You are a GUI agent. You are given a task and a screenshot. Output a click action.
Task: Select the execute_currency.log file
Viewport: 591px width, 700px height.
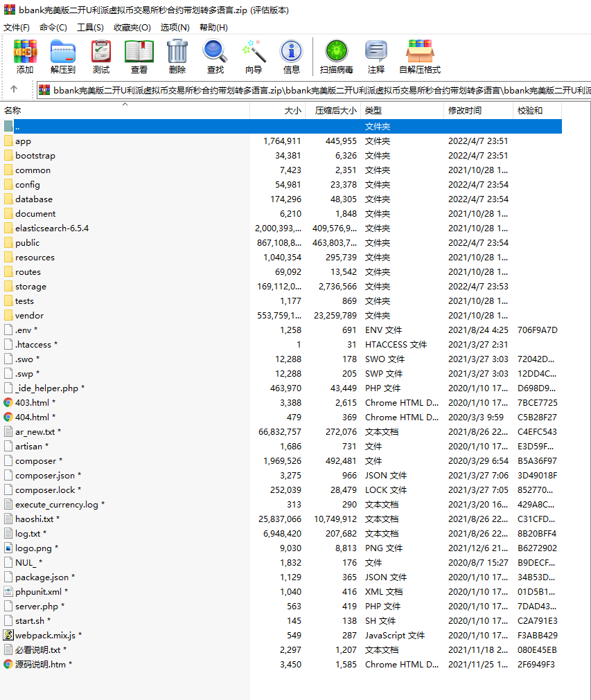tap(282, 505)
